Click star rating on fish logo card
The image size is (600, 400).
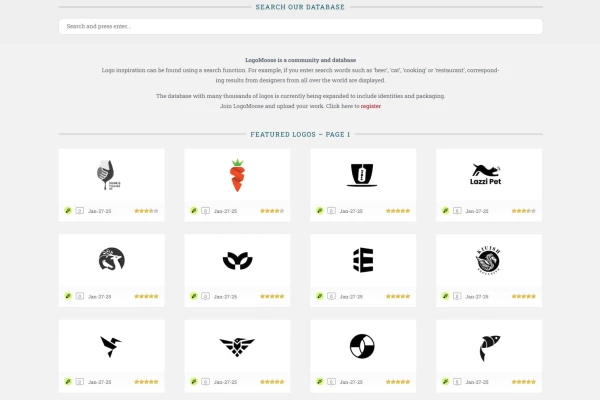click(524, 382)
